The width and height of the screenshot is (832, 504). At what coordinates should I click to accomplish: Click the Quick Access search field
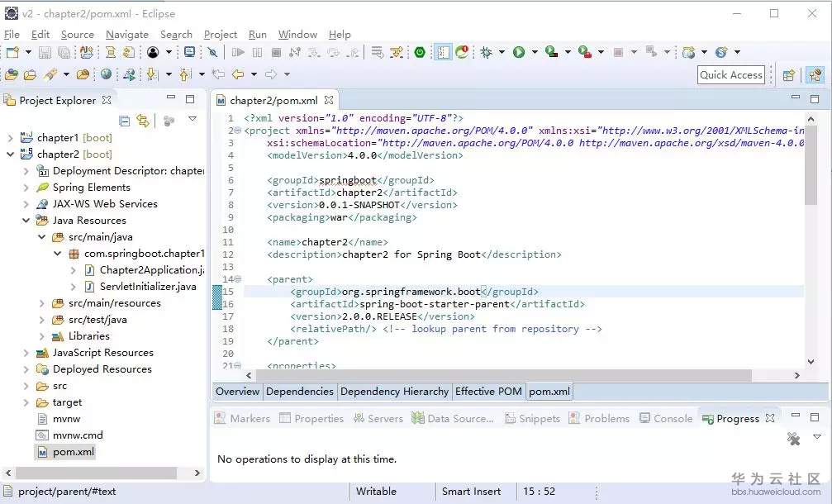point(730,75)
